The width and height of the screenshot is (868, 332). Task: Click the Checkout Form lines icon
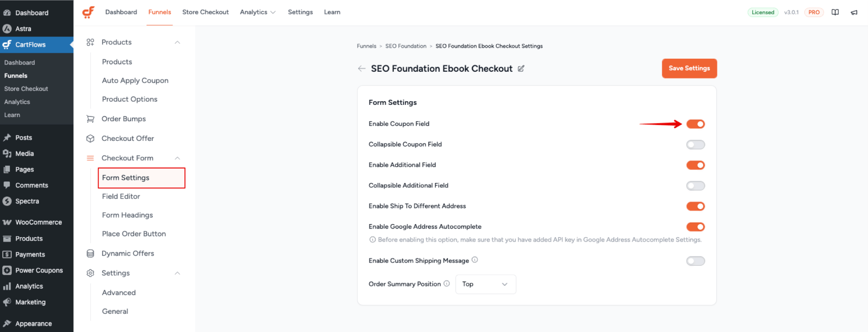90,158
